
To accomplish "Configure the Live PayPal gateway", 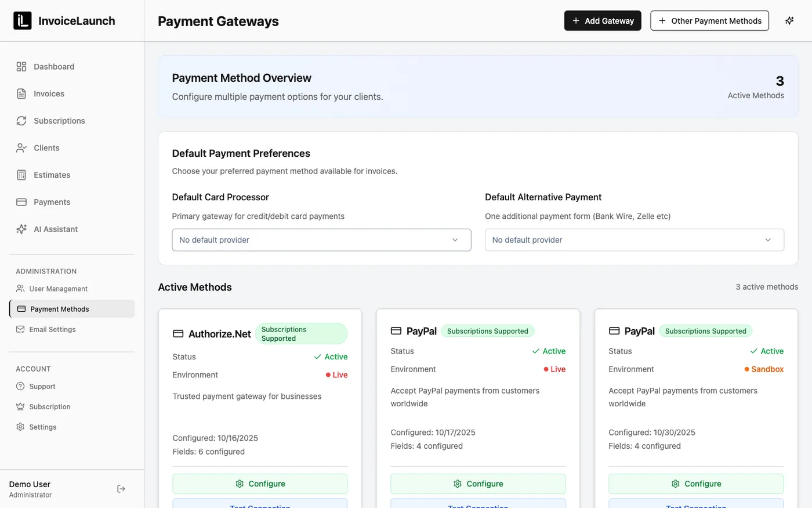I will (478, 484).
